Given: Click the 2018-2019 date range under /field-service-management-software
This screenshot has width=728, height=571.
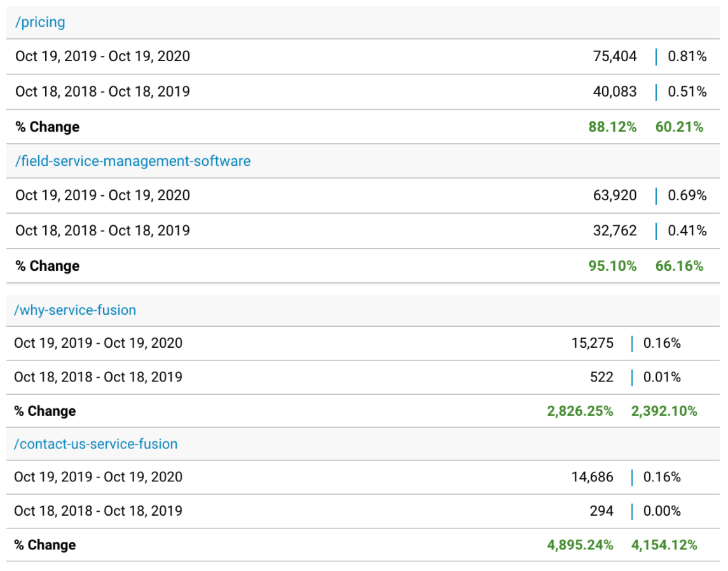Looking at the screenshot, I should pos(102,231).
